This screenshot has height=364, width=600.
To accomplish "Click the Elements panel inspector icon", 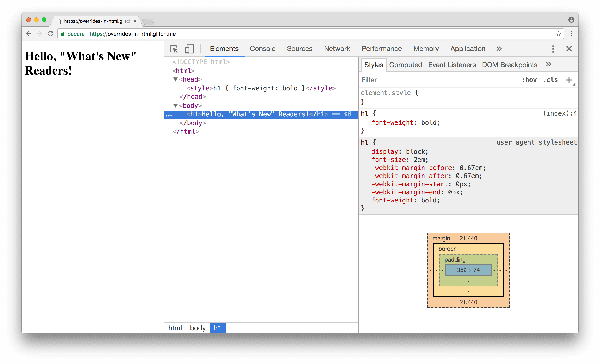I will click(x=174, y=48).
